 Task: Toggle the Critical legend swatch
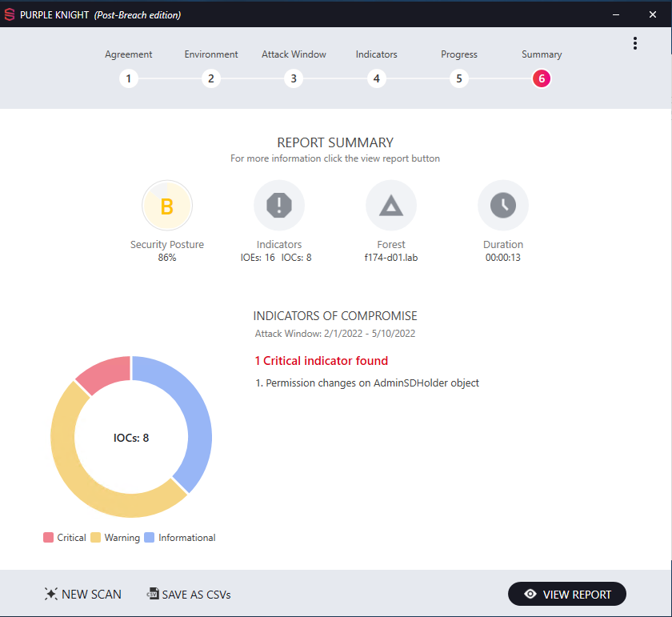(x=49, y=538)
